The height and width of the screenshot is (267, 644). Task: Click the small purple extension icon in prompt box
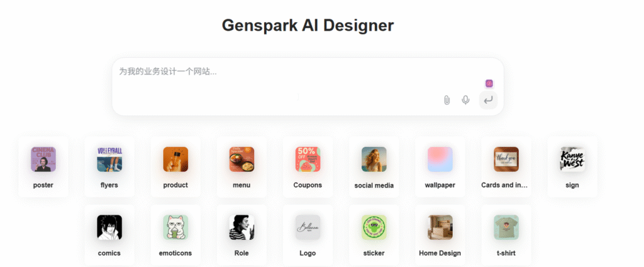(489, 84)
